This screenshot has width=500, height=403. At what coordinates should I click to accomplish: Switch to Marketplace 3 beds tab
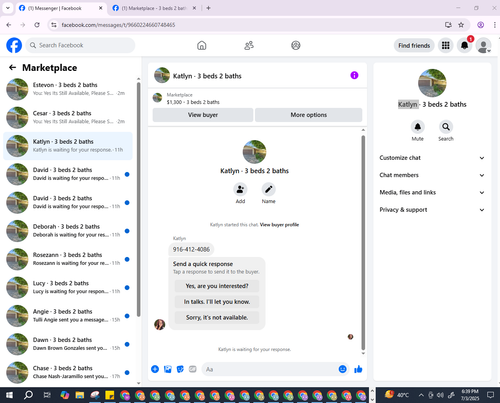tap(155, 8)
